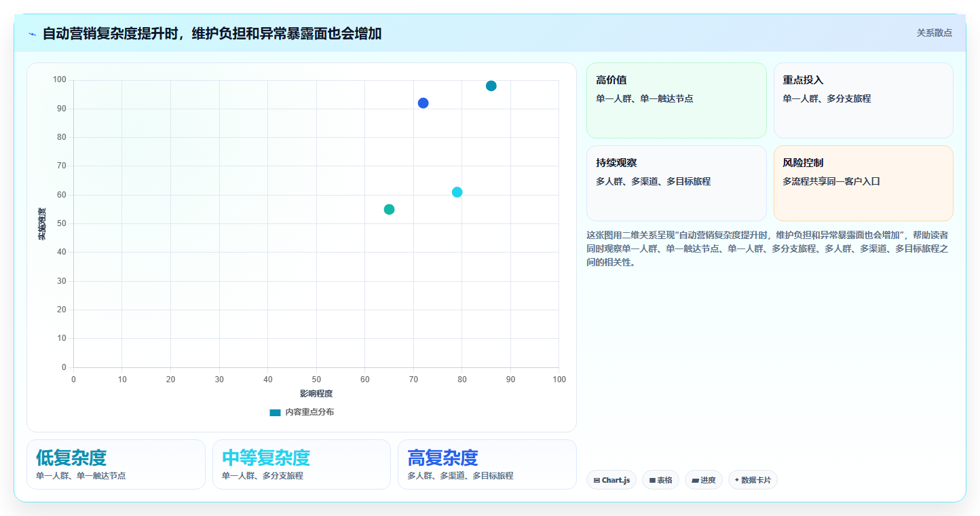Click the 数据卡片 tag
Viewport: 980px width, 516px height.
pos(753,480)
